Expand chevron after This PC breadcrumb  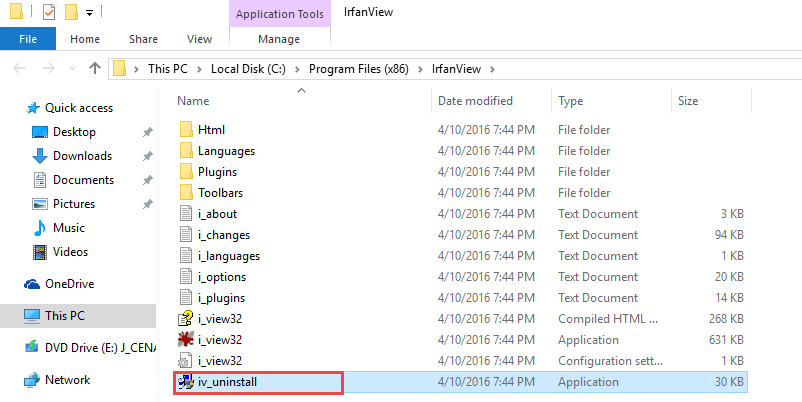[199, 69]
